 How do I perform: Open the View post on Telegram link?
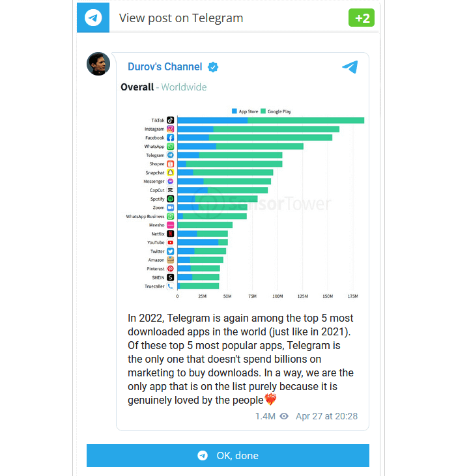[x=181, y=18]
